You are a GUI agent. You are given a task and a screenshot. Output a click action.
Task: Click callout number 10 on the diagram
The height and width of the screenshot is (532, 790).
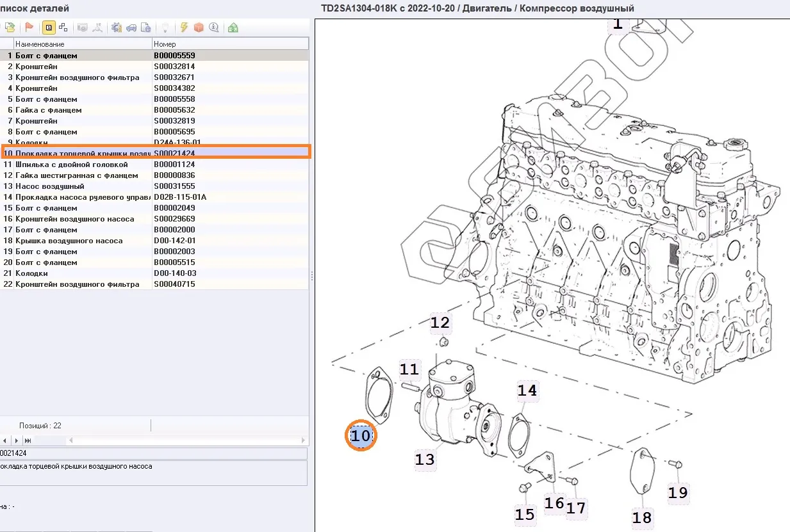361,437
